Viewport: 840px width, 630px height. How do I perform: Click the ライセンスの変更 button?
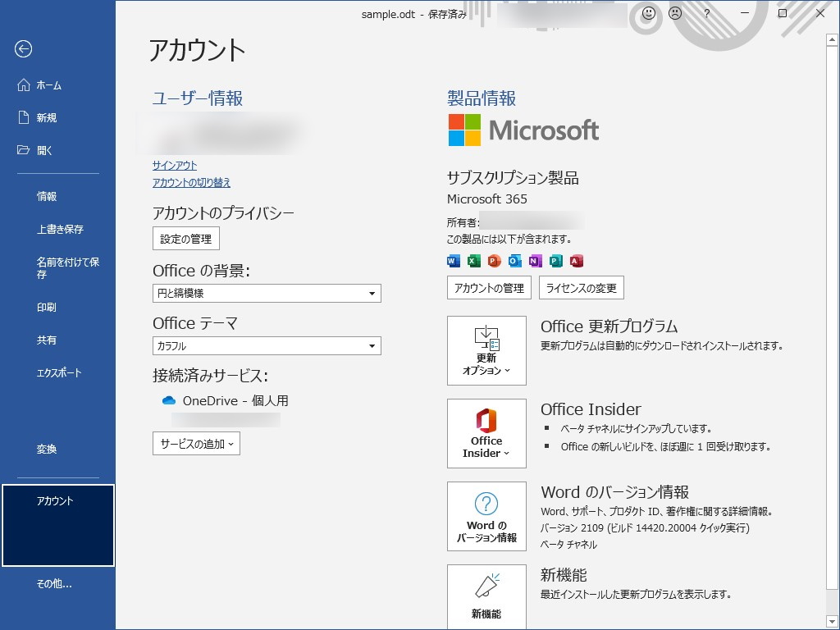pos(582,288)
